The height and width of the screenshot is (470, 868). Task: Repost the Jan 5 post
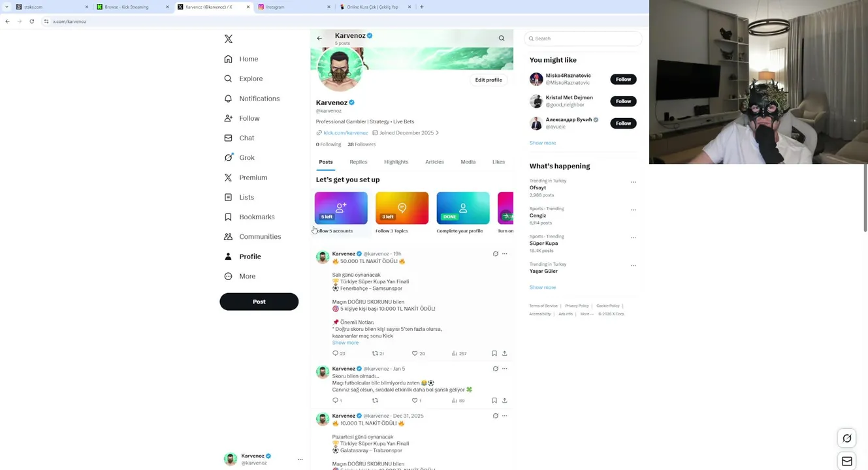(x=375, y=400)
